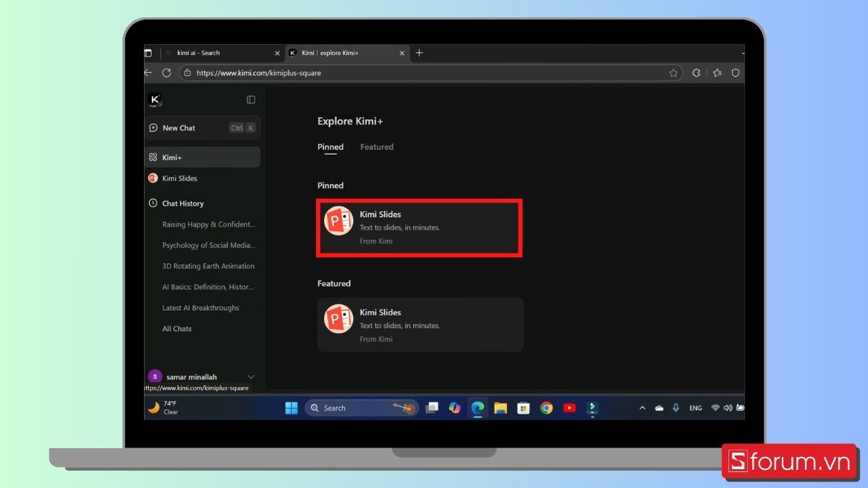View All Chats

point(176,329)
